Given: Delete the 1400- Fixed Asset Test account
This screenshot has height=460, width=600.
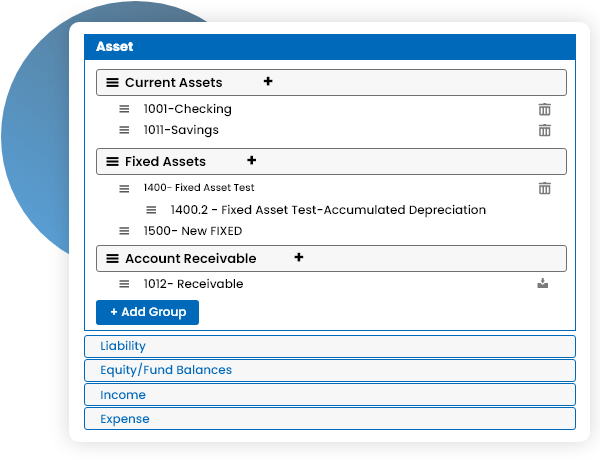Looking at the screenshot, I should point(545,188).
